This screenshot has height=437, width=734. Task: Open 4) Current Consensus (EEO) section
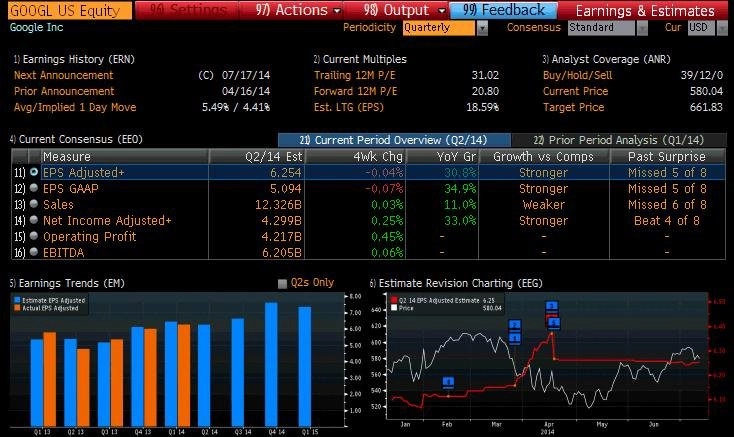point(76,139)
